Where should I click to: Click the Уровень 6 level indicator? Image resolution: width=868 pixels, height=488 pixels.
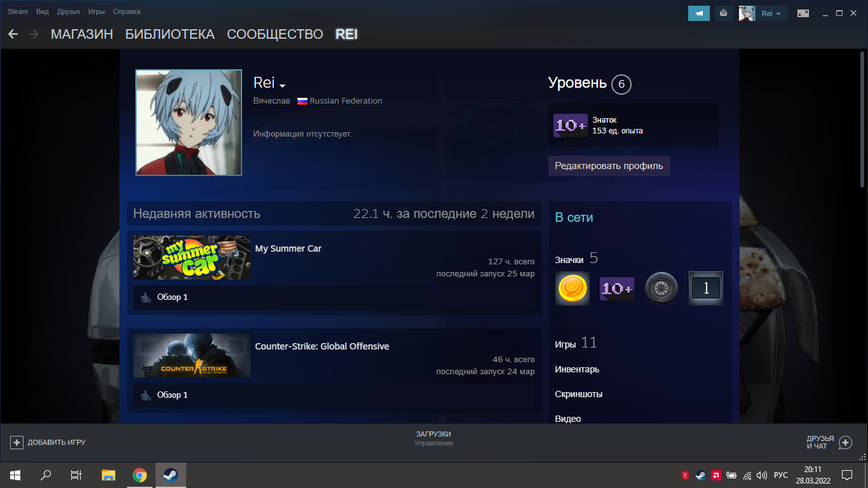coord(590,83)
